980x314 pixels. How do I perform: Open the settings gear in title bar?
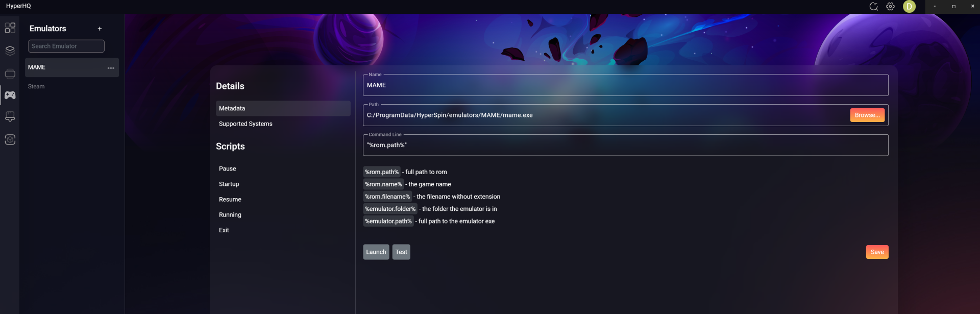pyautogui.click(x=890, y=6)
